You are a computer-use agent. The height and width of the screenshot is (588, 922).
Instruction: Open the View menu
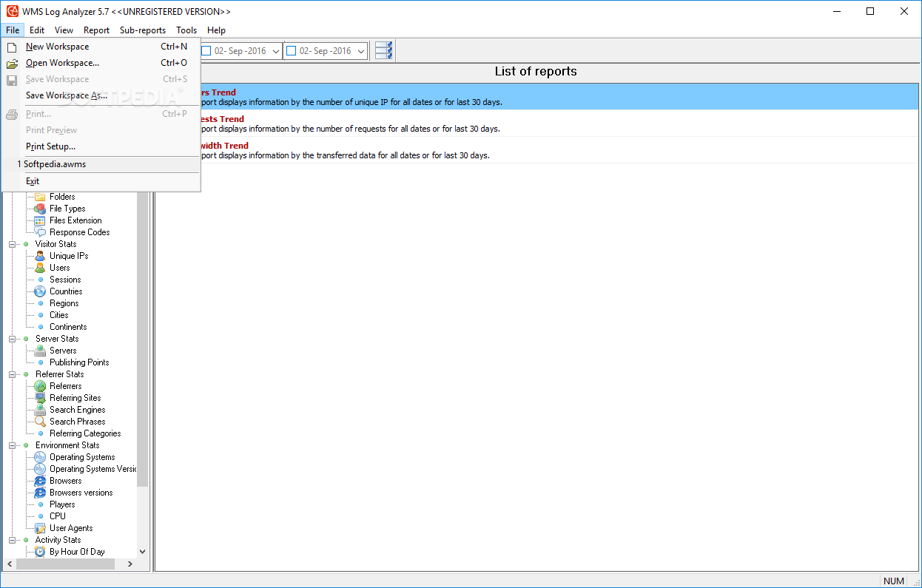[x=64, y=30]
